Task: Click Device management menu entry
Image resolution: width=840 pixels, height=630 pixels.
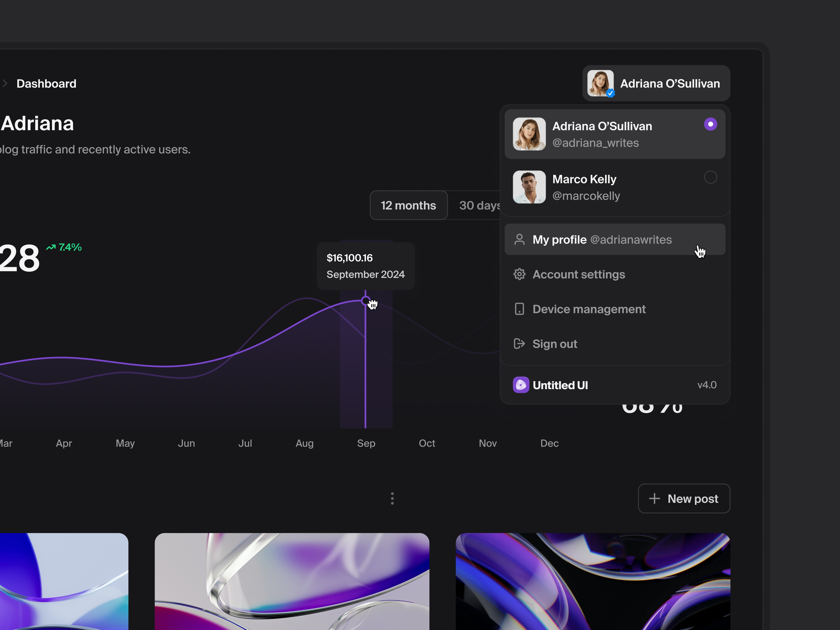Action: (x=615, y=309)
